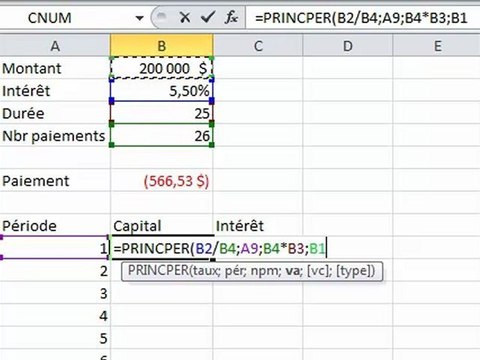Select column D header

348,46
